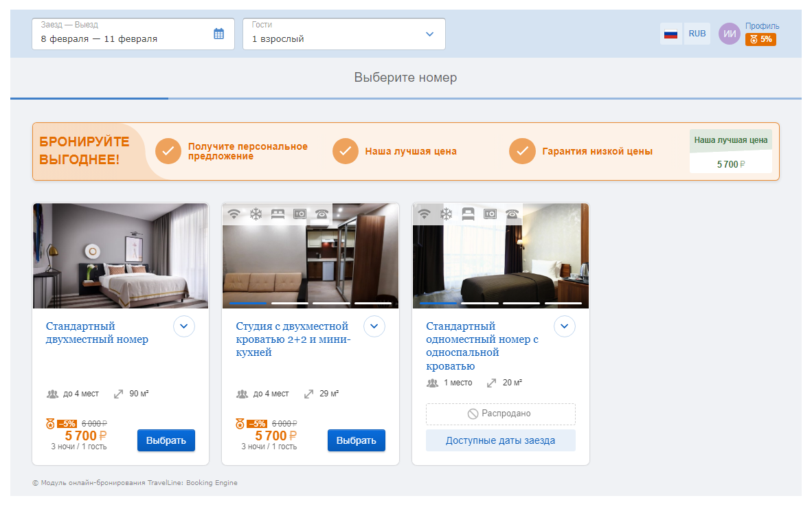
Task: Open the calendar icon in date field
Action: [x=218, y=34]
